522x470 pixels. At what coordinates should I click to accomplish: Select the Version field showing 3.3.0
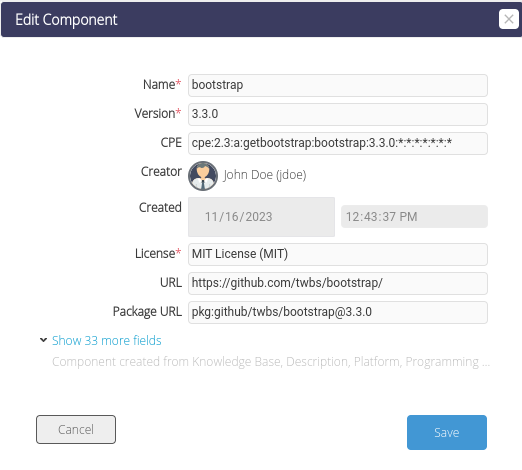[338, 114]
